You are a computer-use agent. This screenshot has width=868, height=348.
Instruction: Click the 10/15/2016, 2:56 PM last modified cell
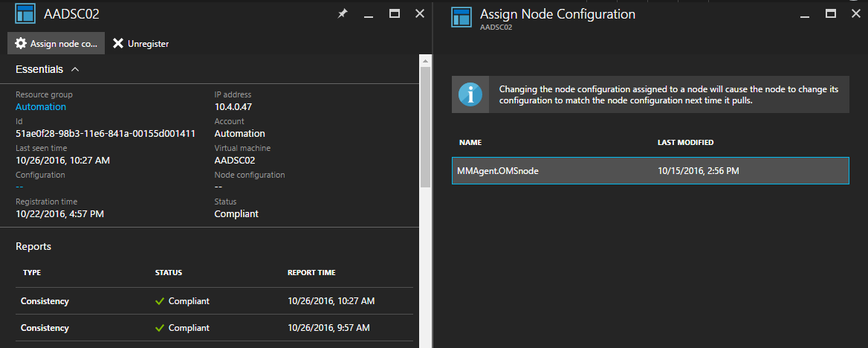[698, 171]
